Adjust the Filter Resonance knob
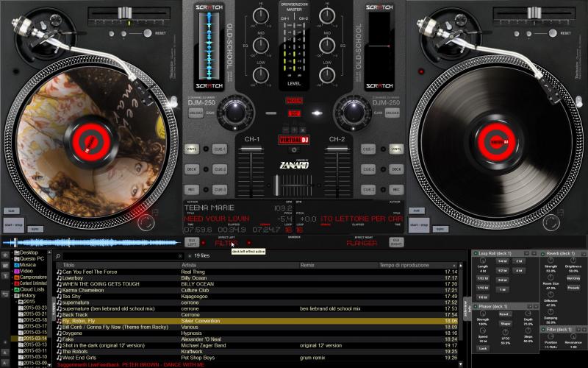 pos(573,337)
